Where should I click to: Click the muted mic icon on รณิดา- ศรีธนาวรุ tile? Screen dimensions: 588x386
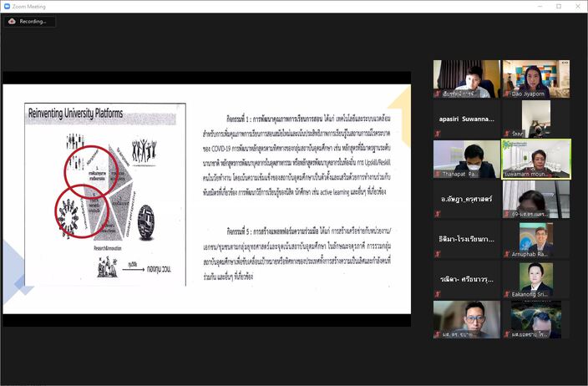pyautogui.click(x=438, y=294)
